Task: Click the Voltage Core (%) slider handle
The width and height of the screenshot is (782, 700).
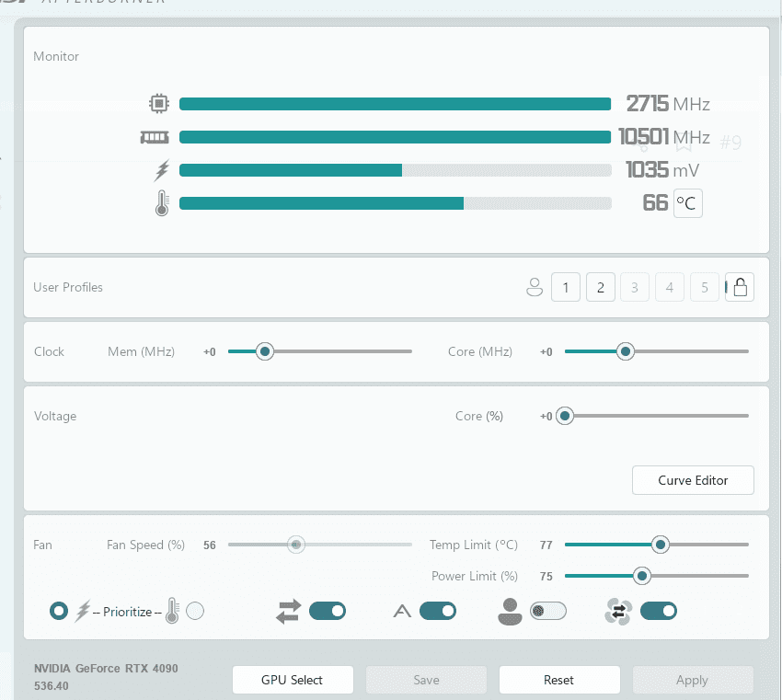Action: (565, 416)
